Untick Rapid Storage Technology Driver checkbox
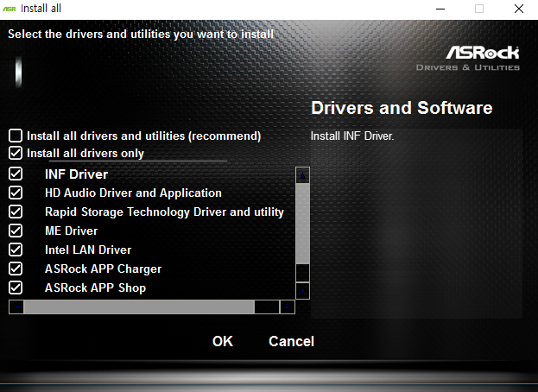Viewport: 538px width, 392px height. (16, 212)
